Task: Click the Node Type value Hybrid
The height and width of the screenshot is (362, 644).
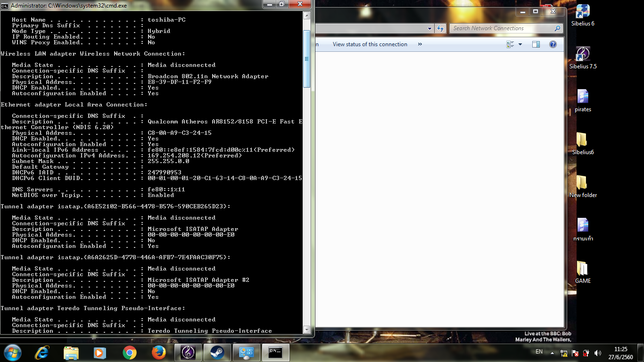Action: pos(159,31)
